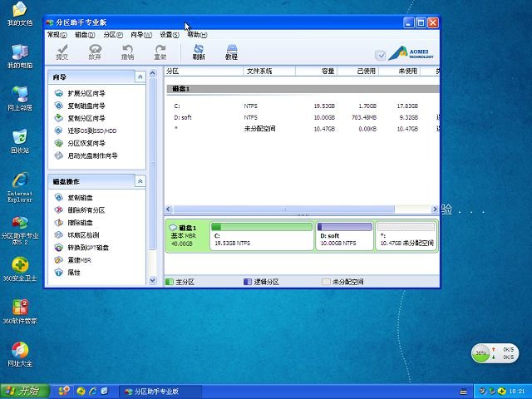
Task: Sort by Unused (未使用) column header
Action: [399, 71]
